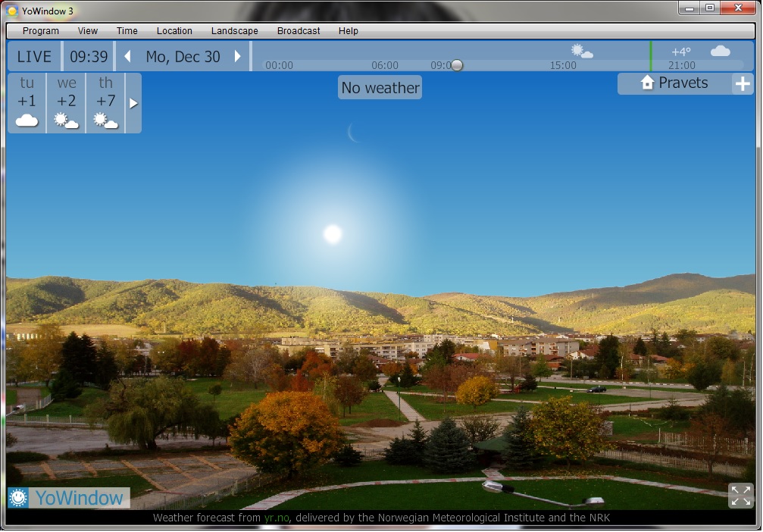Click the time slider handle on timeline
Screen dimensions: 763x532
pyautogui.click(x=457, y=65)
